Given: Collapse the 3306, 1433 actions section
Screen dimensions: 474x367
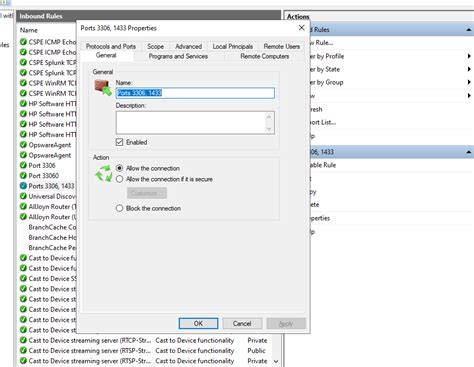Looking at the screenshot, I should tap(469, 152).
